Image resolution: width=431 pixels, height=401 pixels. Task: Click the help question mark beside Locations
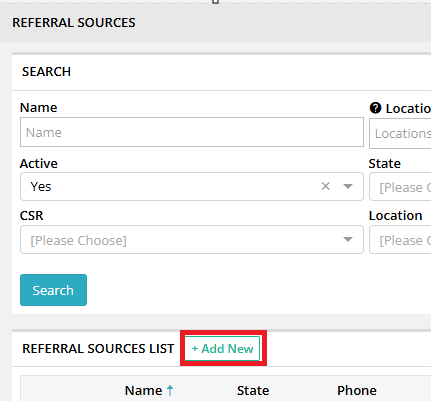(x=375, y=108)
